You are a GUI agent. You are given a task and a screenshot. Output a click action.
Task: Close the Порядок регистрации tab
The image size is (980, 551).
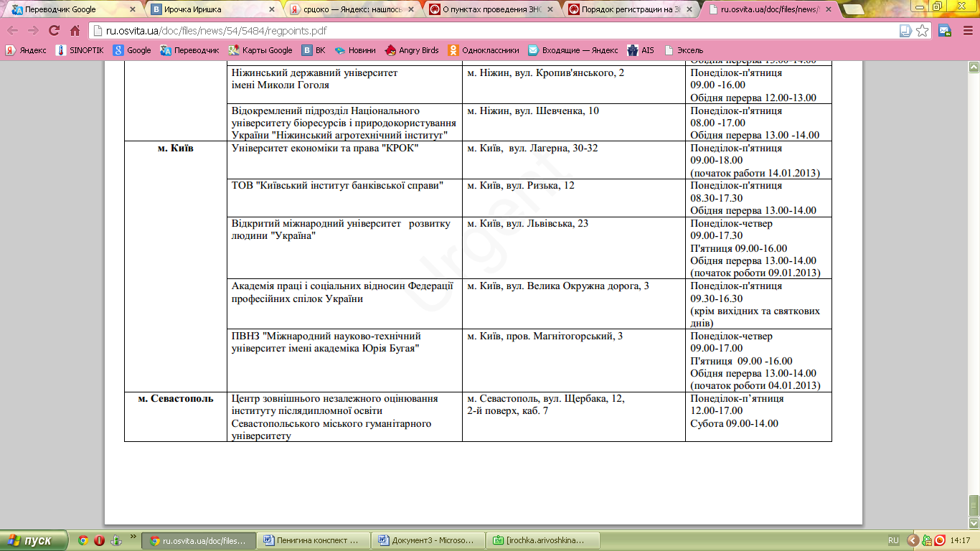point(688,10)
